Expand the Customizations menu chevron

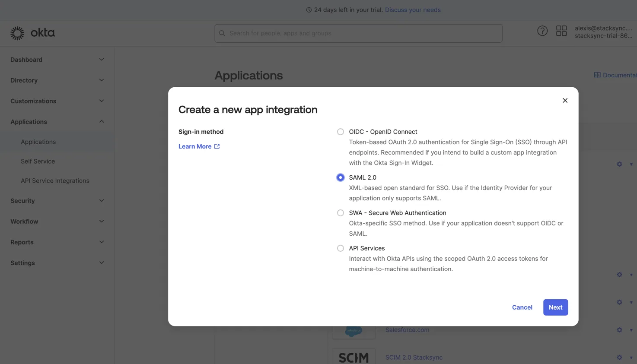tap(102, 101)
